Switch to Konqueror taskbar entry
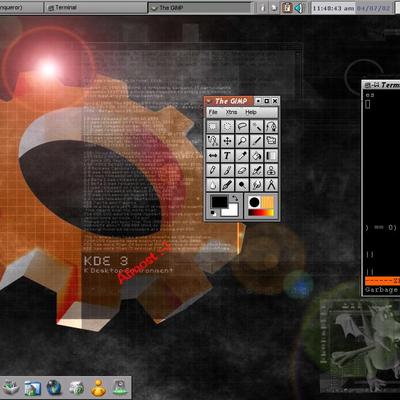The width and height of the screenshot is (400, 400). coord(21,7)
